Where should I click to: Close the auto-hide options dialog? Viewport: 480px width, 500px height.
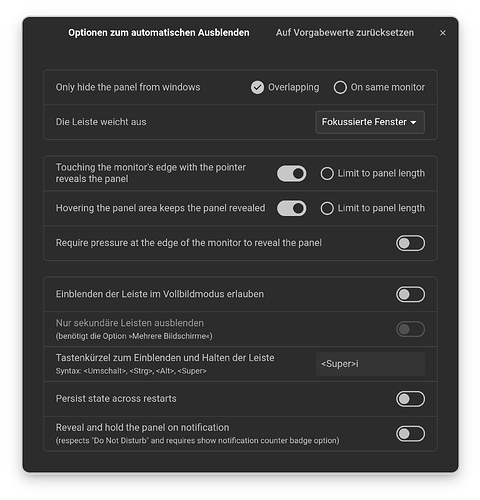442,33
